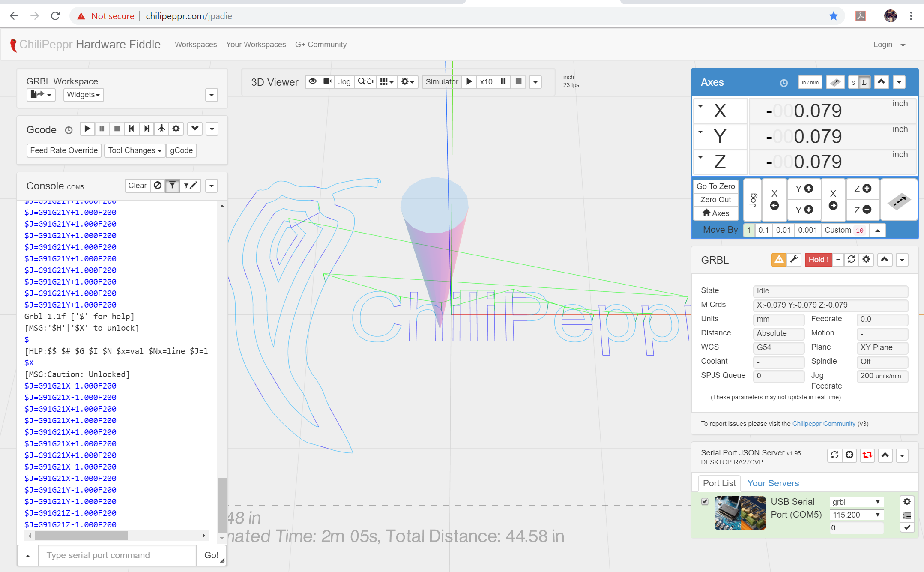This screenshot has width=924, height=572.
Task: Select the Port List tab
Action: pos(719,483)
